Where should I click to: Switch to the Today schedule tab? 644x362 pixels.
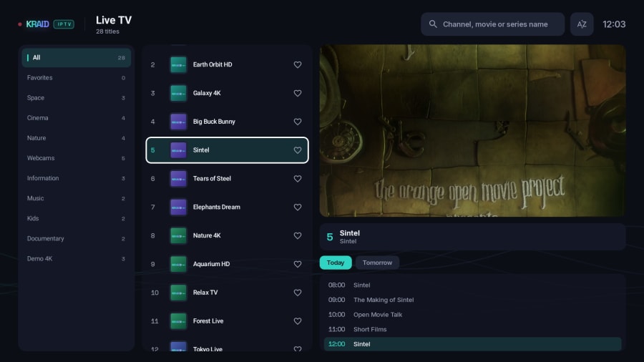[x=336, y=263]
